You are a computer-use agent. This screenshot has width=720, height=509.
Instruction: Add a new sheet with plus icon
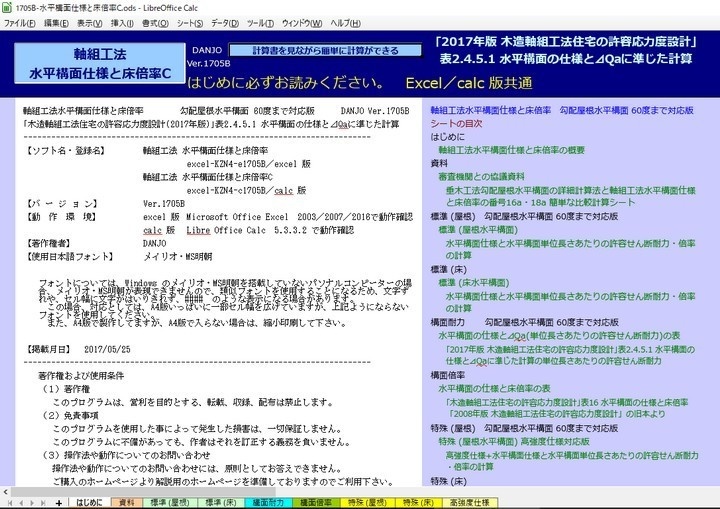point(58,503)
